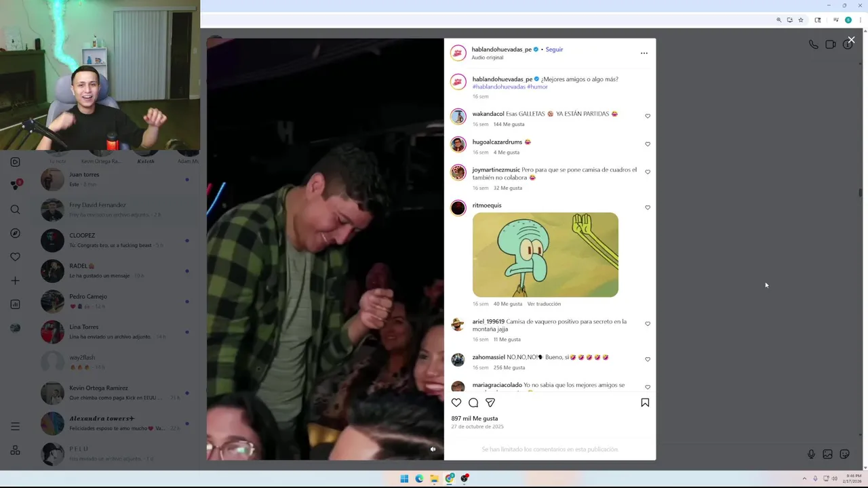Image resolution: width=868 pixels, height=488 pixels.
Task: Open Microsoft Edge from the taskbar
Action: (419, 479)
